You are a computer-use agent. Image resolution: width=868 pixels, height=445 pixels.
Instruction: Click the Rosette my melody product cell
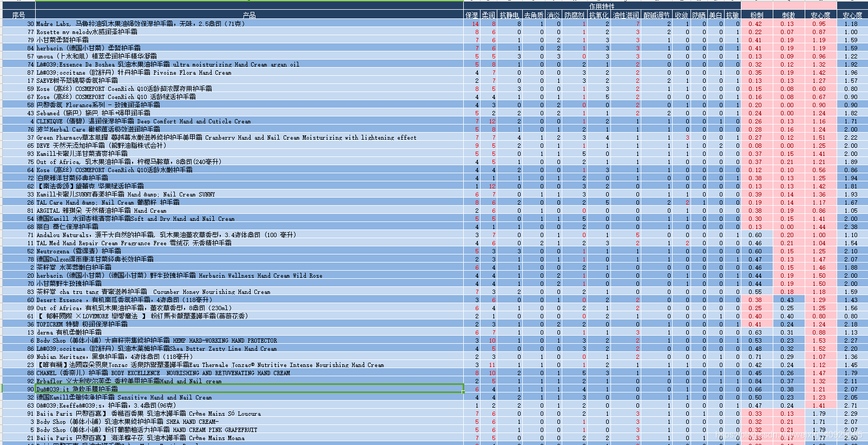click(x=249, y=32)
